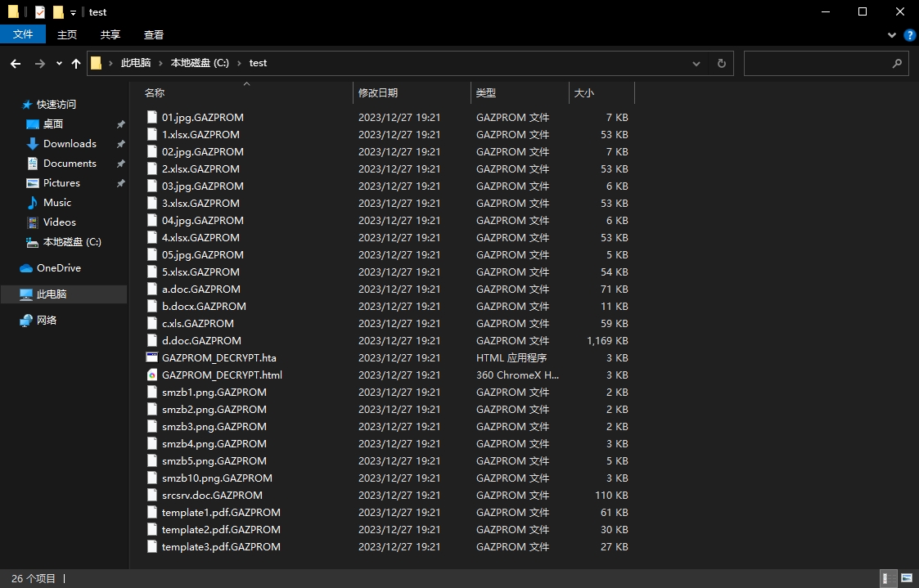The height and width of the screenshot is (588, 919).
Task: Click the forward navigation arrow
Action: pos(40,63)
